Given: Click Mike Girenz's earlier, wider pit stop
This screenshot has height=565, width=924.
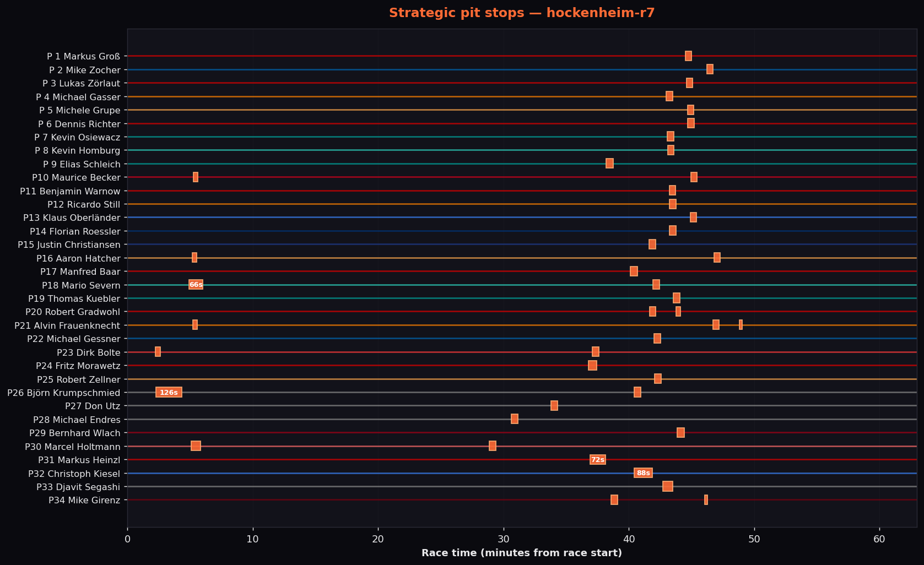Looking at the screenshot, I should 614,500.
